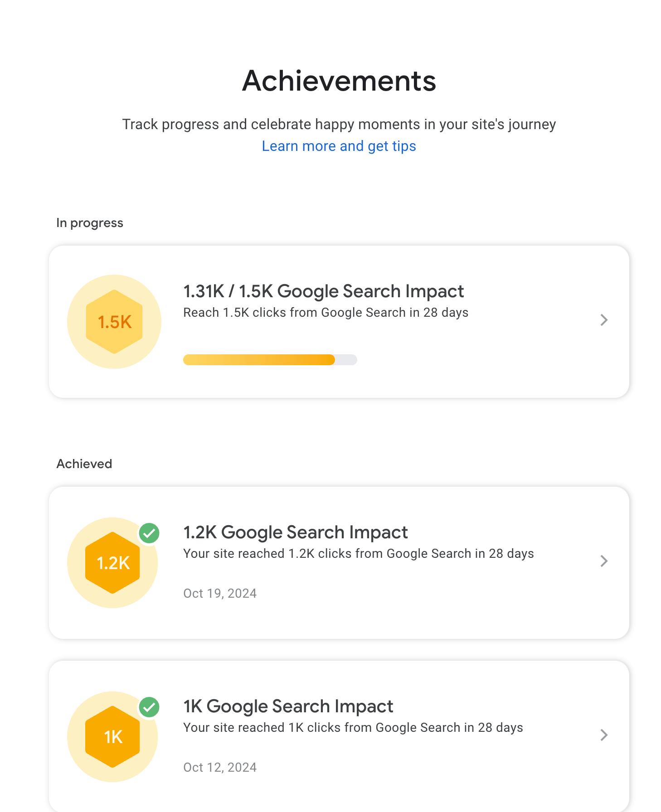Screen dimensions: 661x812
Task: Click the 1K achieved badge circle
Action: click(112, 736)
